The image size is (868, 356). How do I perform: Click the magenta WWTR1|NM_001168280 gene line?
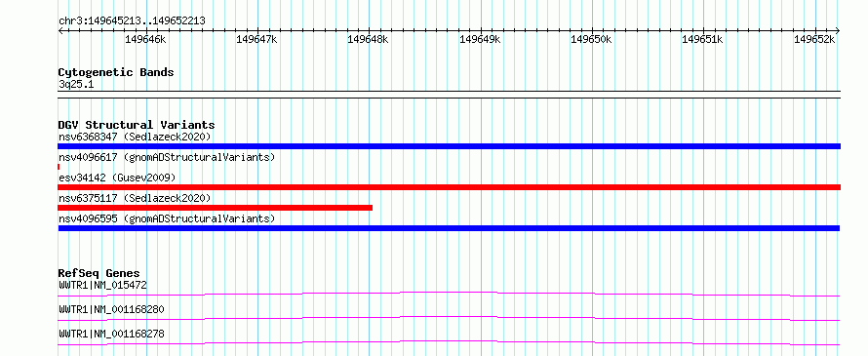coord(449,318)
